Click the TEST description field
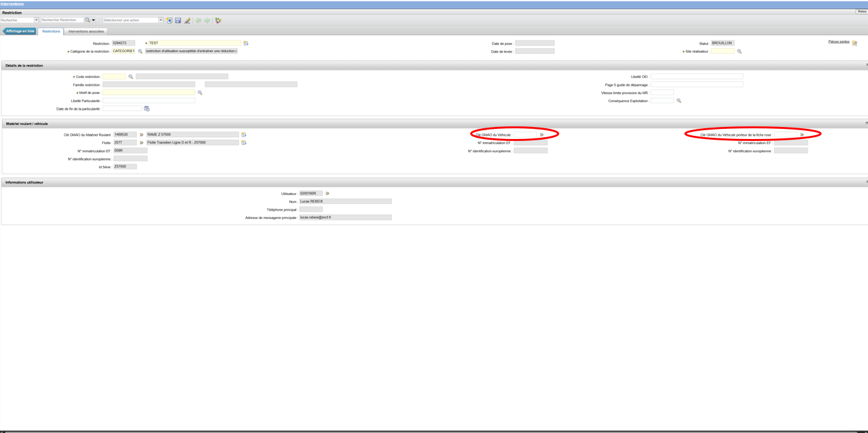This screenshot has width=868, height=433. [x=194, y=43]
